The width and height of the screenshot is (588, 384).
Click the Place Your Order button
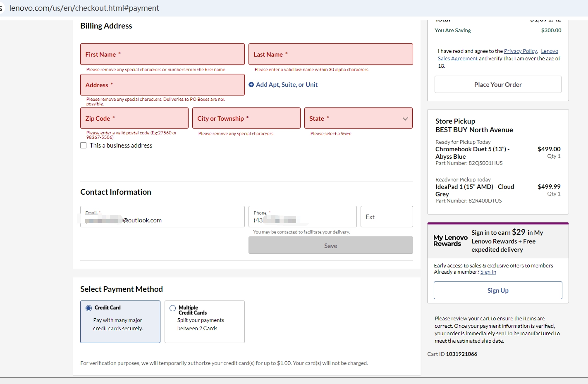pos(498,84)
